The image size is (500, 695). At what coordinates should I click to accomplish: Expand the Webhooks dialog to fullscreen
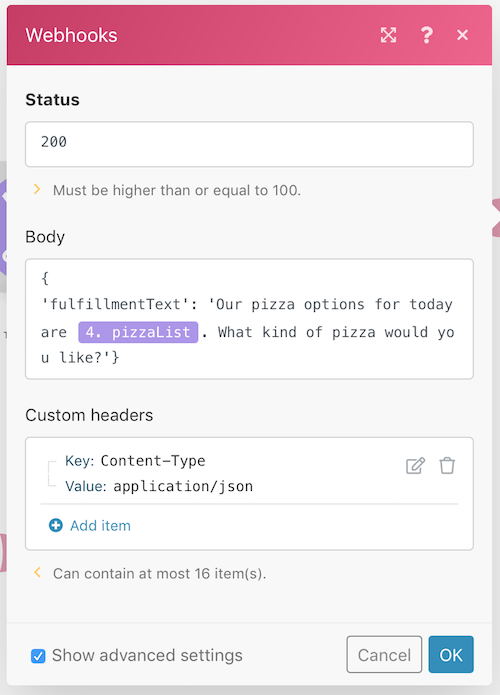(388, 35)
